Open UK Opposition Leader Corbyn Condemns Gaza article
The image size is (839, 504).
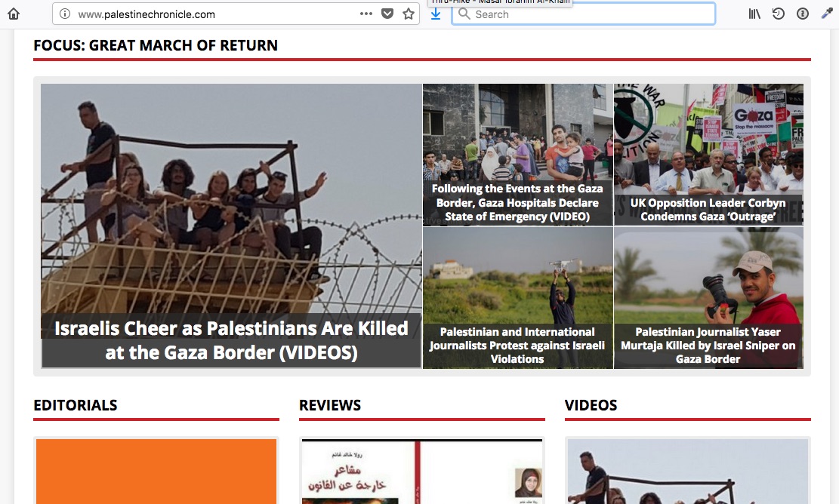coord(708,210)
